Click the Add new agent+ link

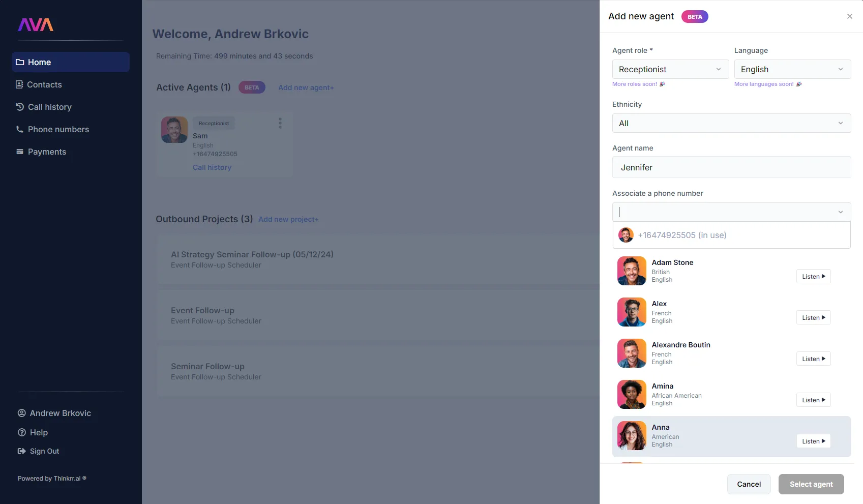(x=306, y=87)
